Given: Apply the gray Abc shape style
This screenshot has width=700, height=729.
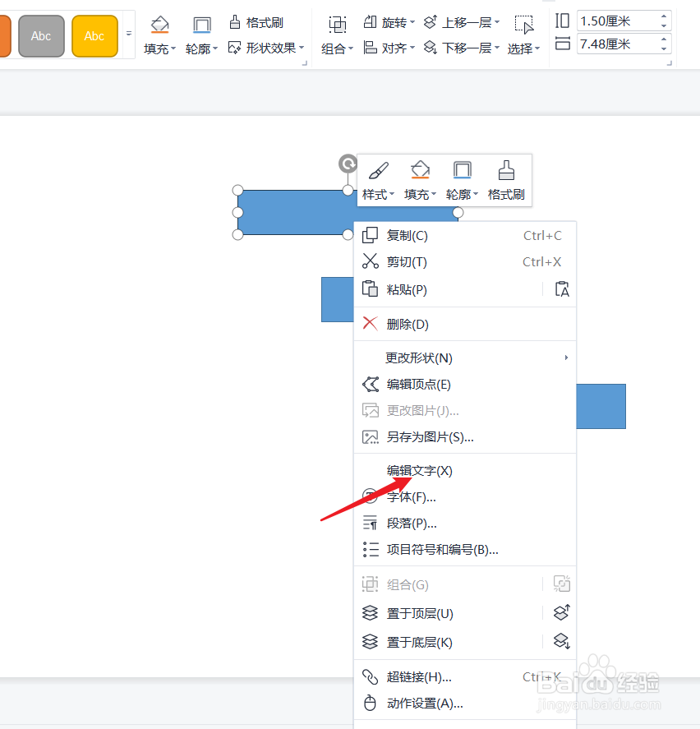Looking at the screenshot, I should (x=41, y=36).
